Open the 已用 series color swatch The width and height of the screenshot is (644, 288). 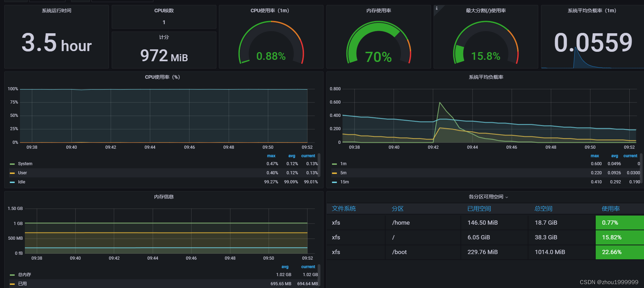pos(12,284)
